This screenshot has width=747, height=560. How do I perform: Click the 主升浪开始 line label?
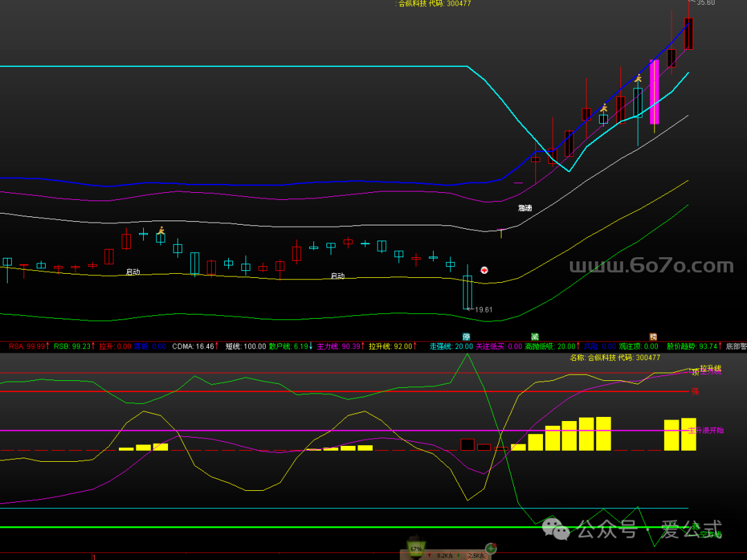tap(706, 430)
